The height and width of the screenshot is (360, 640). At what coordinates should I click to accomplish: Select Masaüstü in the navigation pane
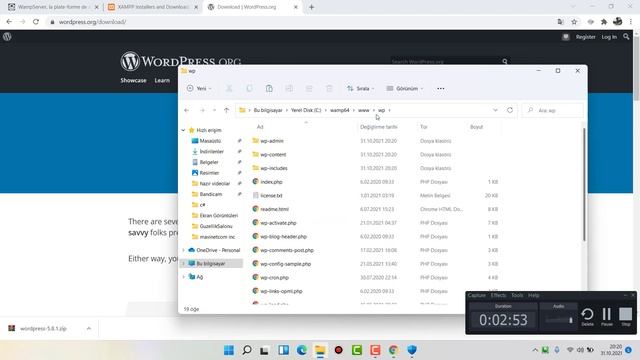click(x=211, y=141)
